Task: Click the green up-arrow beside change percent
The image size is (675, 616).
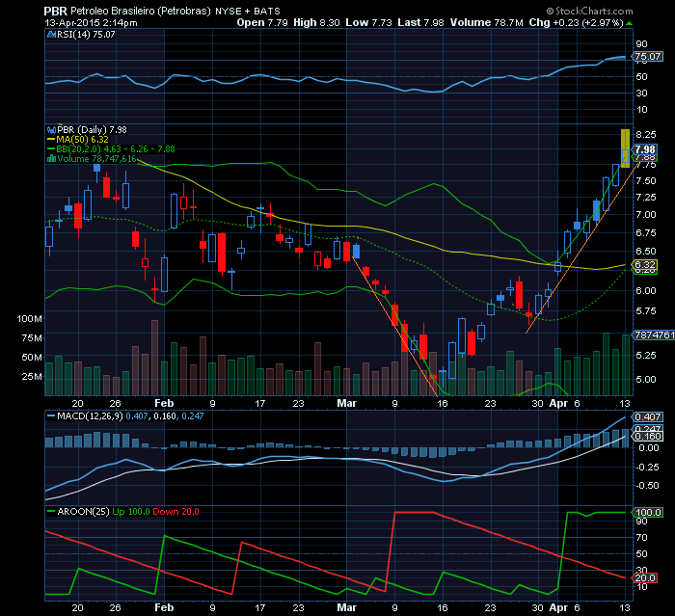Action: [630, 23]
